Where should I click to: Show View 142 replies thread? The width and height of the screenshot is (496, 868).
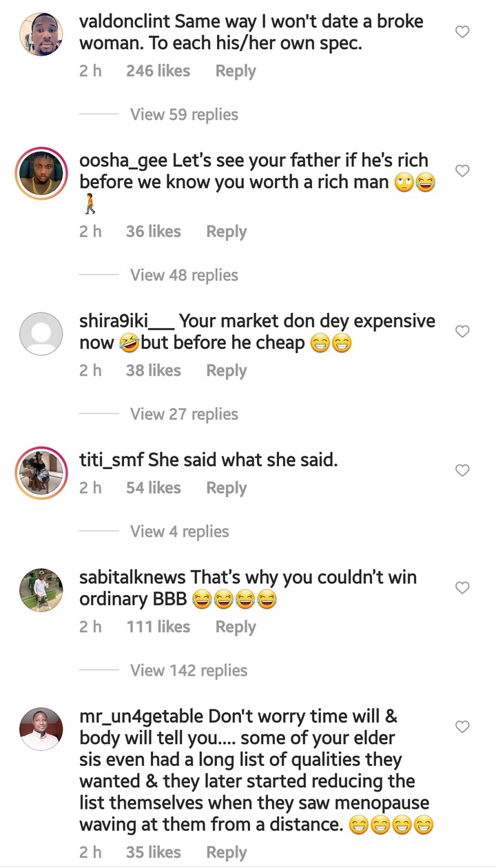coord(189,670)
